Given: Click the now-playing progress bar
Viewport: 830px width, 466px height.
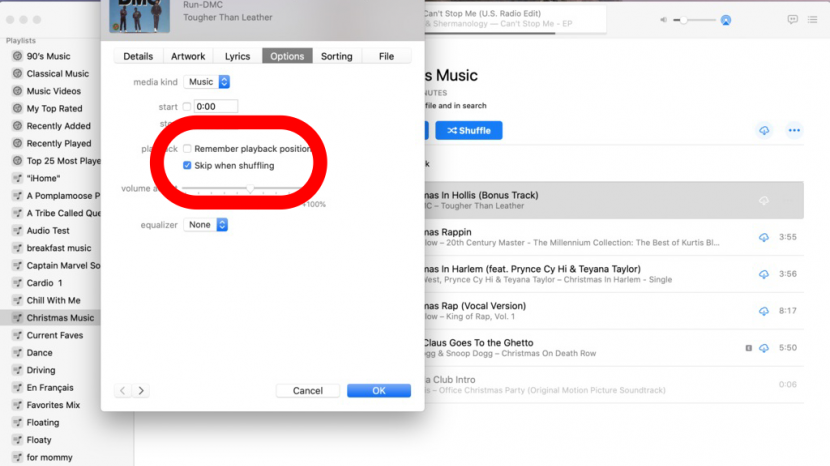Looking at the screenshot, I should [x=513, y=33].
